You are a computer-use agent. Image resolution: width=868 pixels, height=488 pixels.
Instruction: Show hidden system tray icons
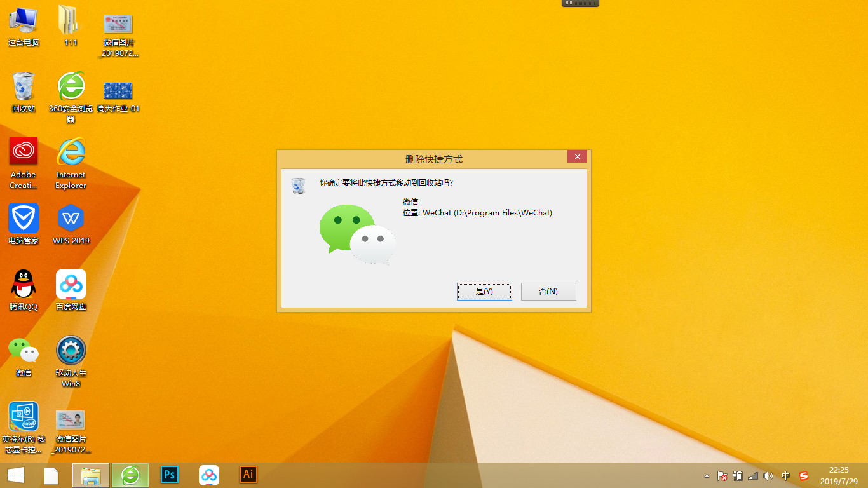pyautogui.click(x=707, y=476)
